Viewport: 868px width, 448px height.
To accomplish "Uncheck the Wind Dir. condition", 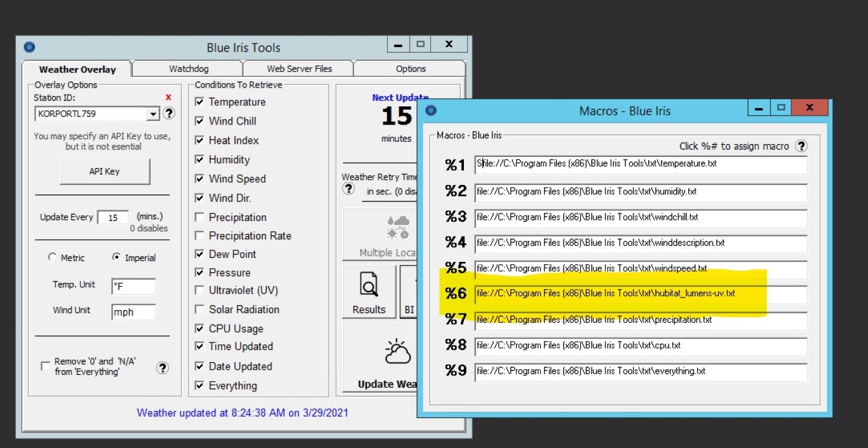I will 200,198.
